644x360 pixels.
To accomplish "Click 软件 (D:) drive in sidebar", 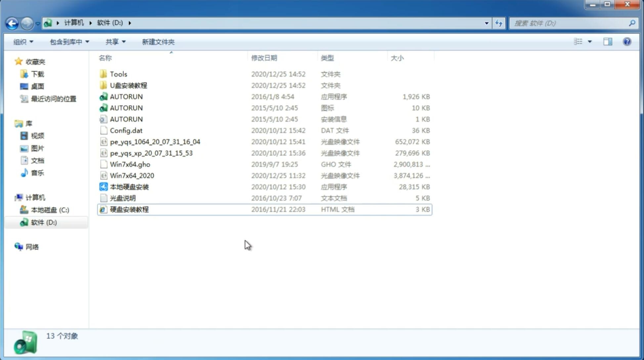I will click(43, 222).
